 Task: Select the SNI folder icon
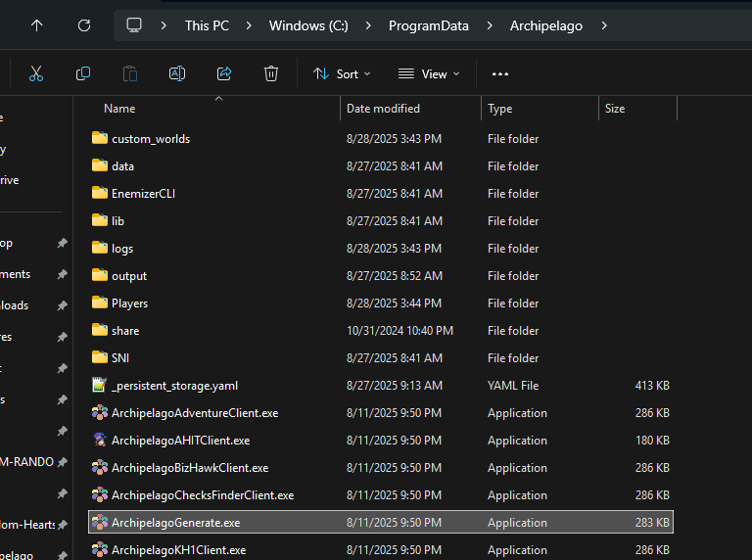pyautogui.click(x=100, y=357)
